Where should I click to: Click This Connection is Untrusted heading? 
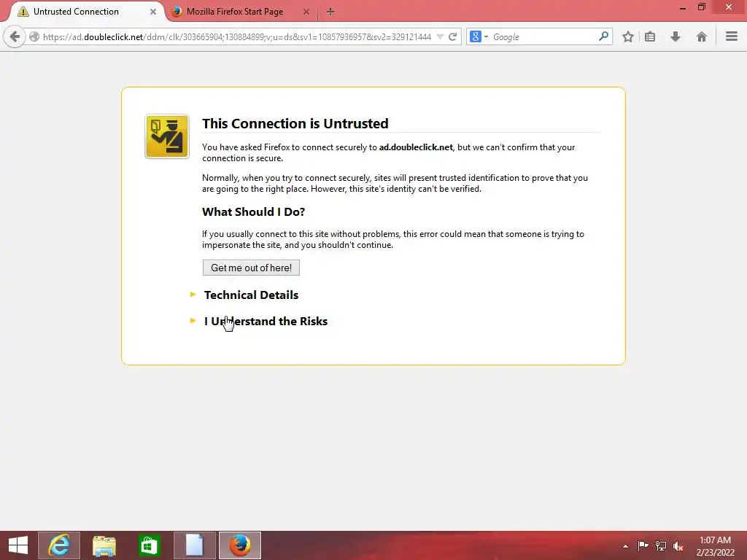(x=295, y=123)
